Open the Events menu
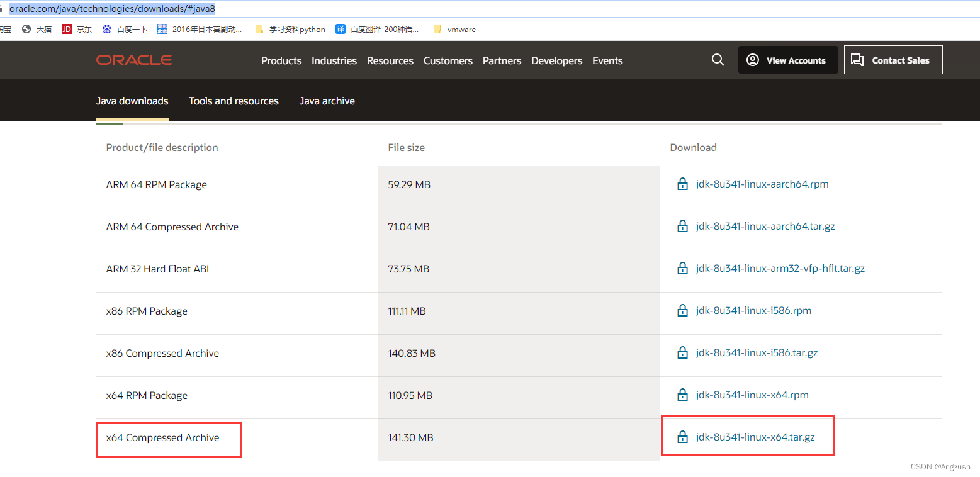 coord(607,60)
